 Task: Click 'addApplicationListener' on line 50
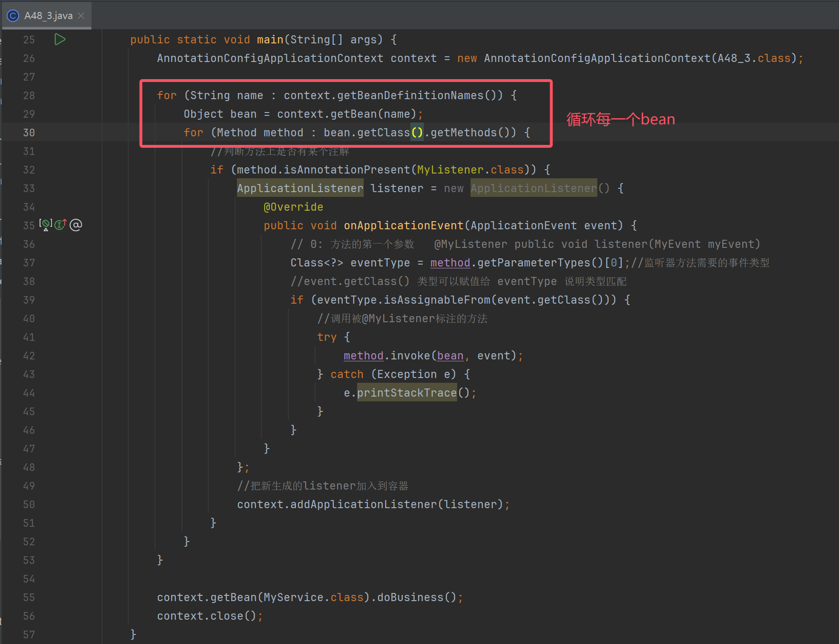coord(364,504)
